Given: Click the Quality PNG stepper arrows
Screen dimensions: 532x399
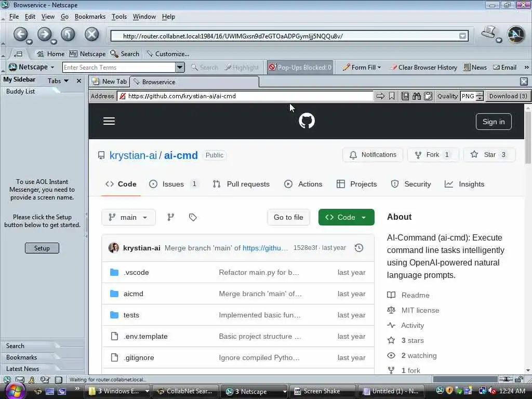Looking at the screenshot, I should point(480,96).
